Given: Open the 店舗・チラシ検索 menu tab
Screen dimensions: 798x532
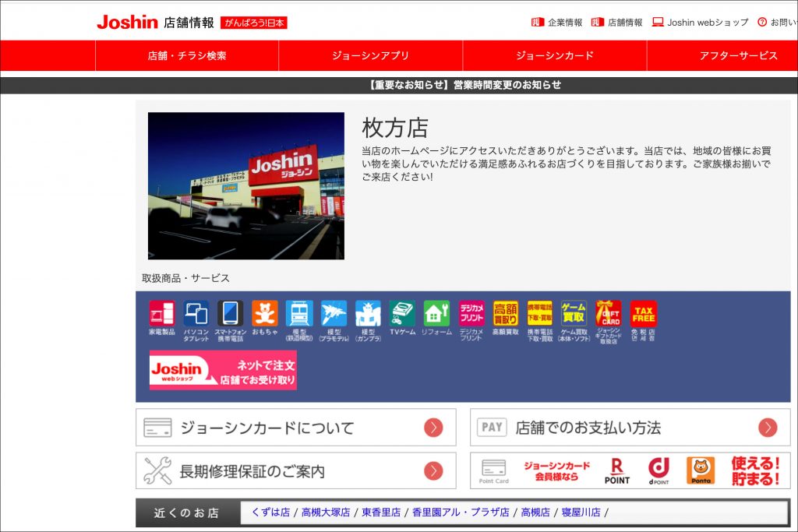Looking at the screenshot, I should coord(187,55).
